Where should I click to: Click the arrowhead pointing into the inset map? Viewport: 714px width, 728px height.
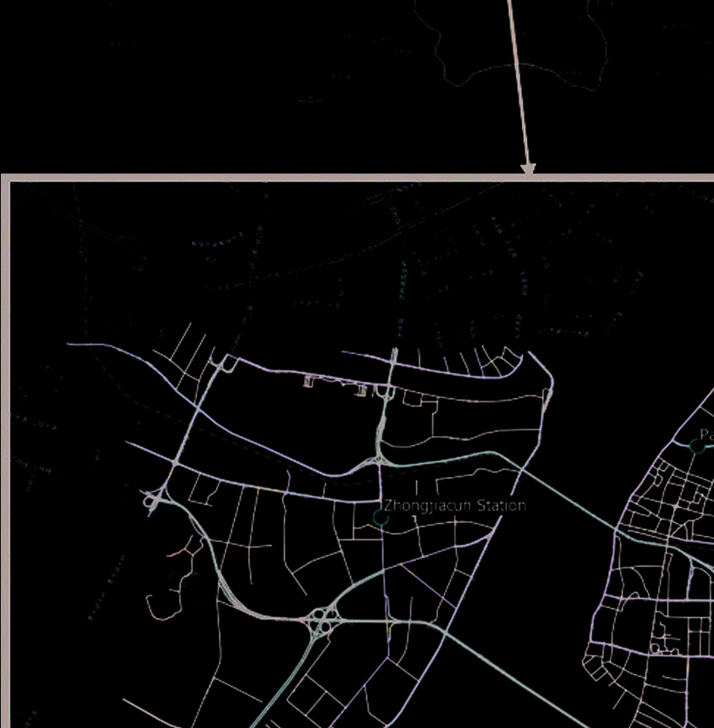pyautogui.click(x=529, y=169)
